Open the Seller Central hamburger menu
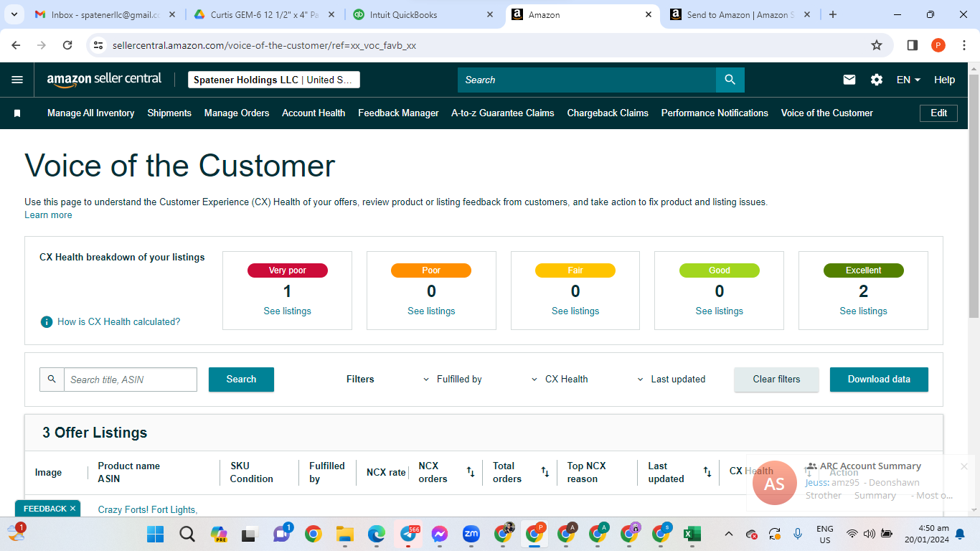This screenshot has height=551, width=980. tap(17, 80)
